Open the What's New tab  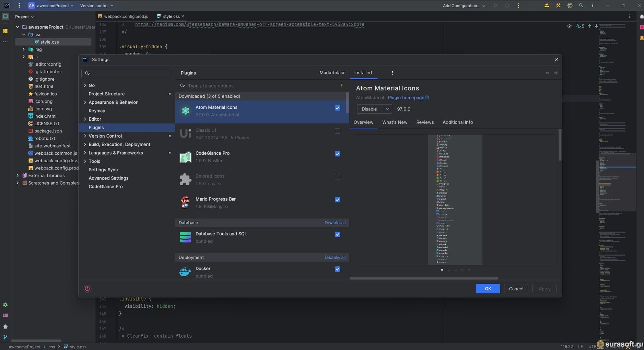click(395, 122)
